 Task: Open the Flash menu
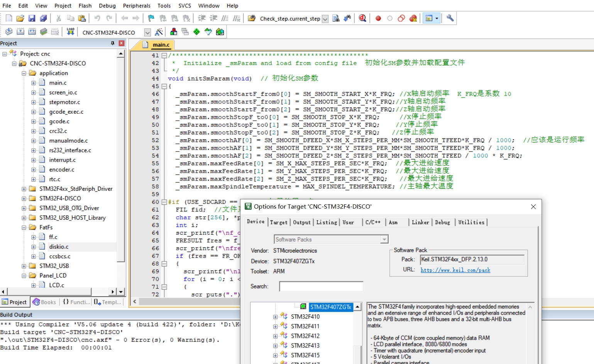[85, 6]
